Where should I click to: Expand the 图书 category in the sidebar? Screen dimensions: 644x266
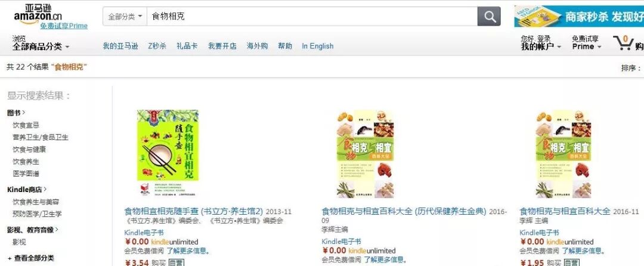(x=16, y=113)
